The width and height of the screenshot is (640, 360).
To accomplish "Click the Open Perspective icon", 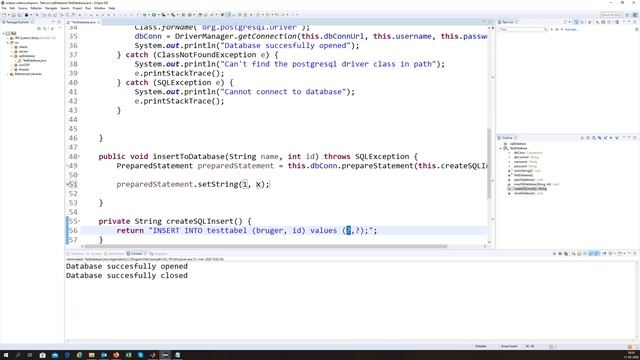I will [x=627, y=15].
